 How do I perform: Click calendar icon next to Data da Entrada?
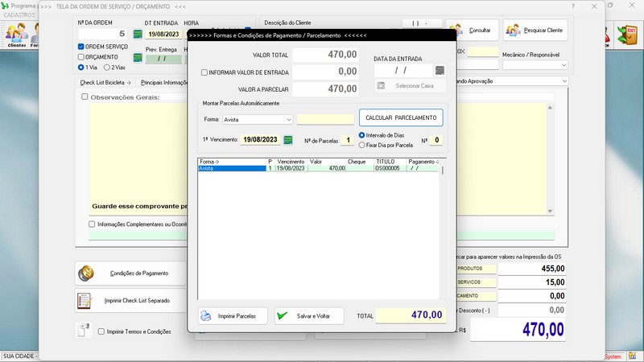440,71
